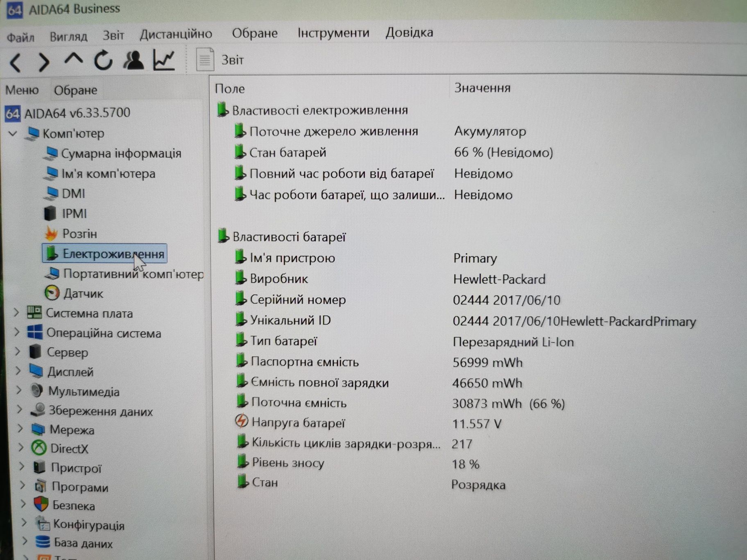Open Портативний комп'ютер tree item
This screenshot has height=560, width=747.
pos(124,273)
